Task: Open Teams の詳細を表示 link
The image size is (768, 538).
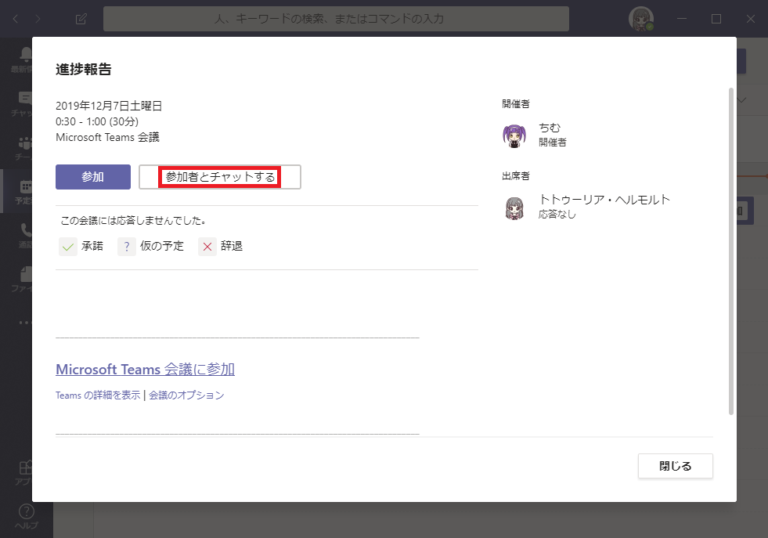Action: [98, 395]
